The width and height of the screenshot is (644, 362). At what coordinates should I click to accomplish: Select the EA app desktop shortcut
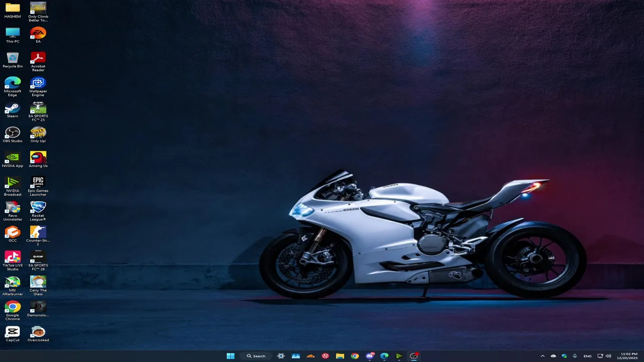[x=38, y=35]
